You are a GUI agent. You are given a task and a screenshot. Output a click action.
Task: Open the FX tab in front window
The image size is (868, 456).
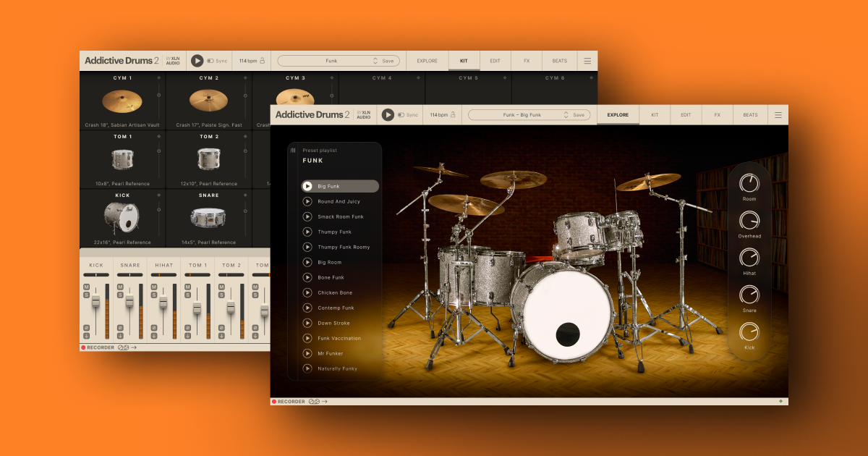[718, 114]
